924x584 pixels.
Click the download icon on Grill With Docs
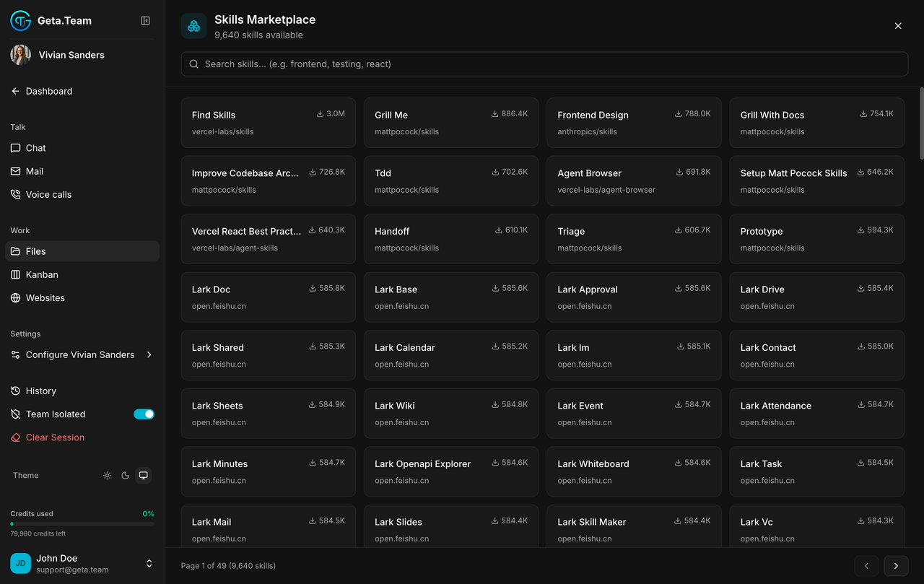pos(864,114)
